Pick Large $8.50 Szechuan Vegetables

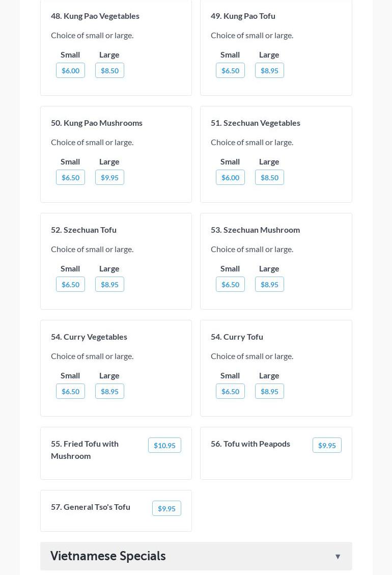269,177
